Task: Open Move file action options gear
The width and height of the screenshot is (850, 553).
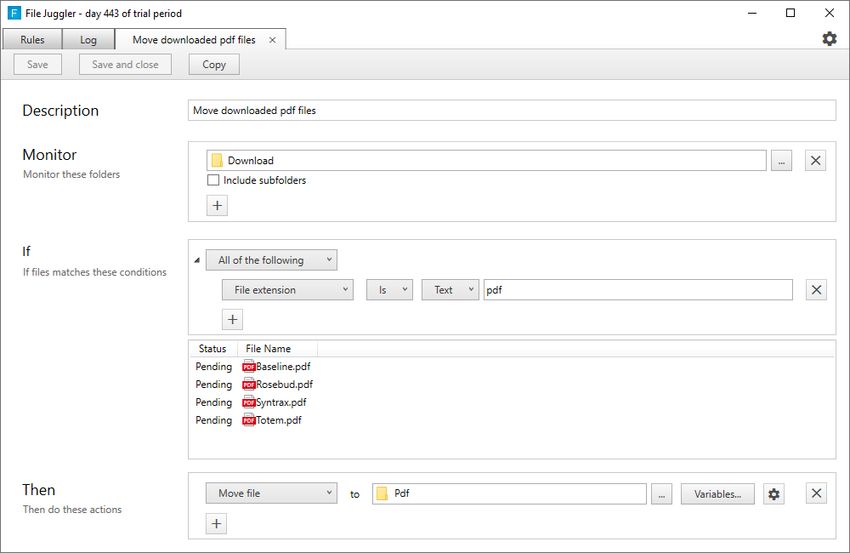Action: [774, 494]
